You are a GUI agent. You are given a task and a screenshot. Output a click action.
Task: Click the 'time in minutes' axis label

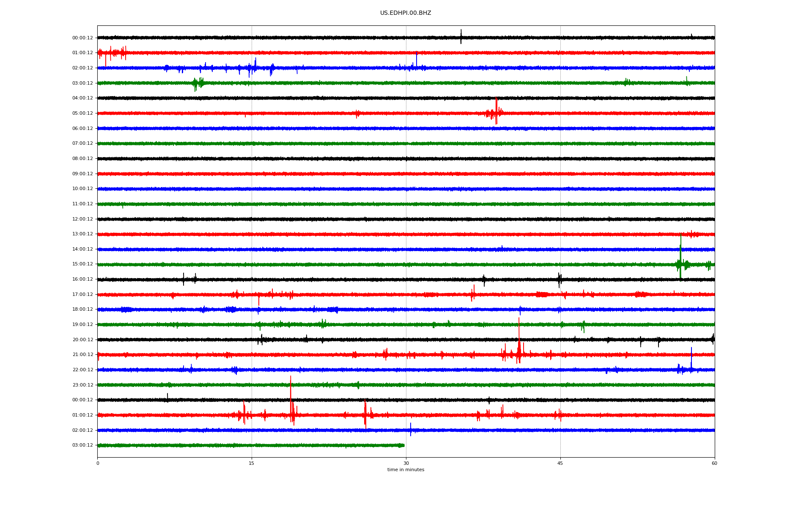tap(406, 470)
